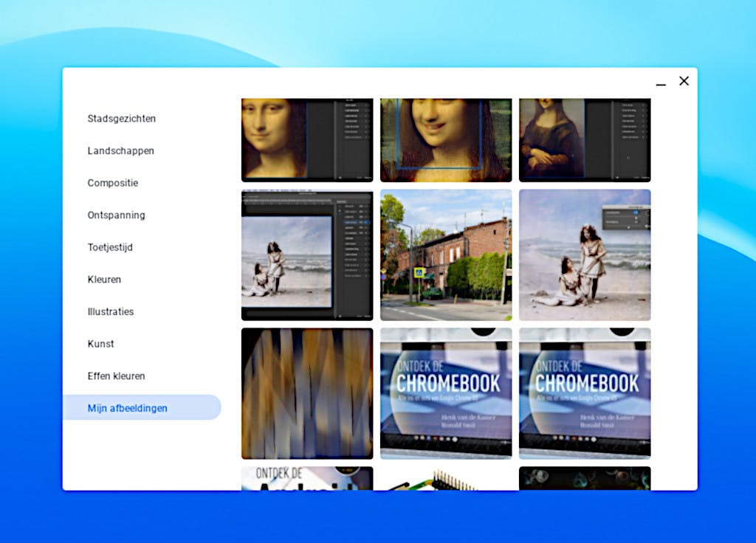Switch to the Compositie category
The width and height of the screenshot is (756, 543).
[x=113, y=183]
